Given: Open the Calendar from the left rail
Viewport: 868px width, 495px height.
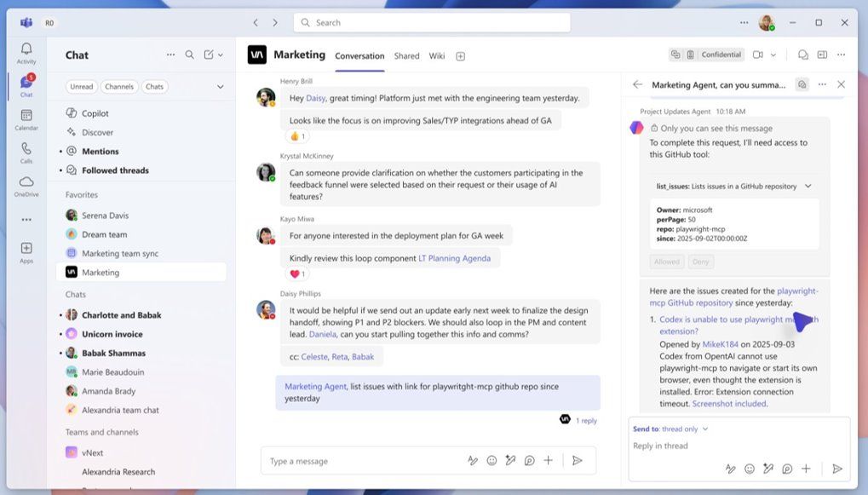Looking at the screenshot, I should click(26, 119).
